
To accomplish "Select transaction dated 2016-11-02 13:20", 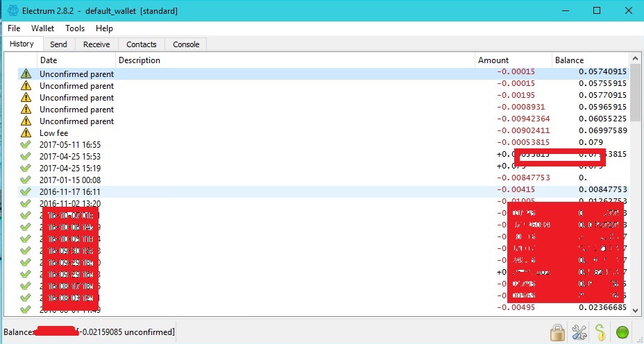I will [323, 203].
